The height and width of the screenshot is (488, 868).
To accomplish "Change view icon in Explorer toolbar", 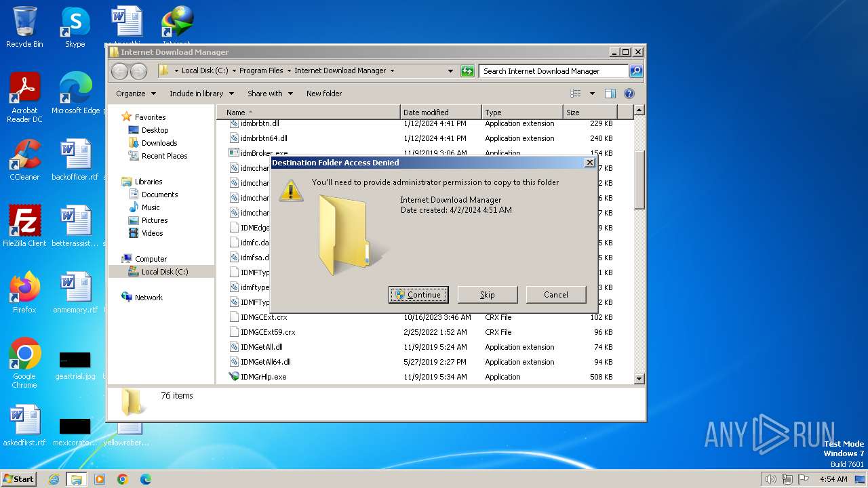I will (576, 94).
